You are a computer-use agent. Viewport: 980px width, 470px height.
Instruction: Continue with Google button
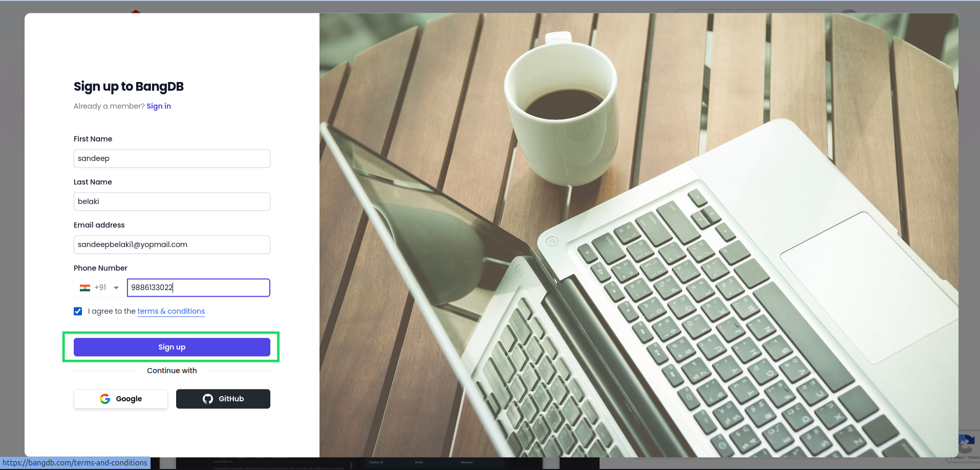point(121,399)
